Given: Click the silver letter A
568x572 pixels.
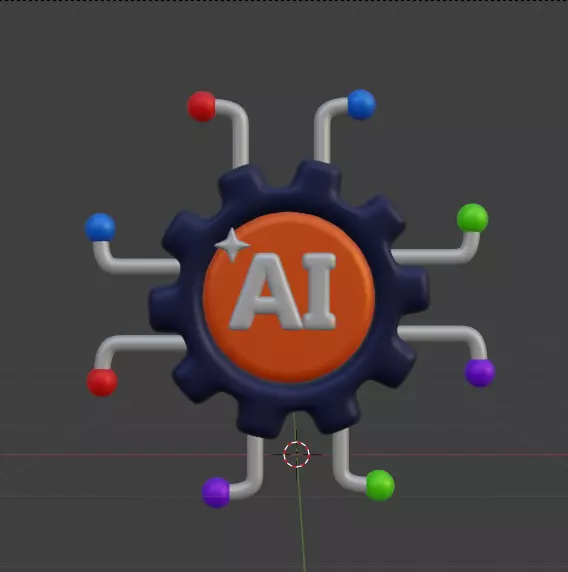Looking at the screenshot, I should pyautogui.click(x=266, y=291).
